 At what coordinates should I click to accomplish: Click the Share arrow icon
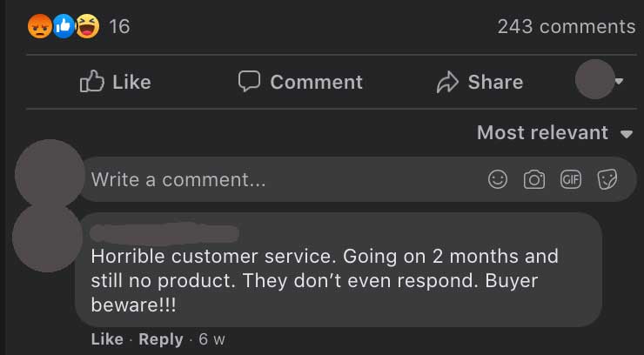[447, 82]
